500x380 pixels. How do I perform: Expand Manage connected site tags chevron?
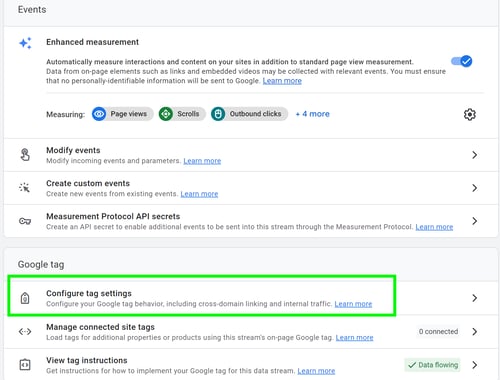tap(475, 332)
